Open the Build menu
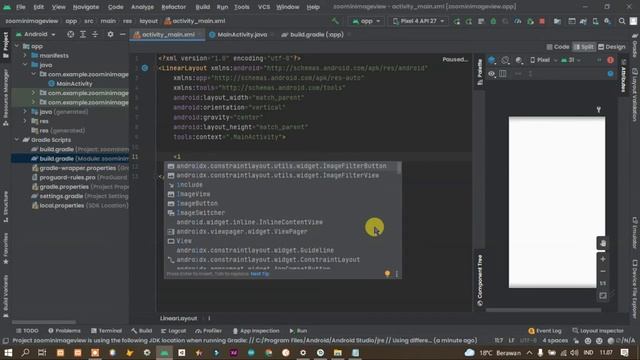The image size is (640, 360). click(202, 7)
